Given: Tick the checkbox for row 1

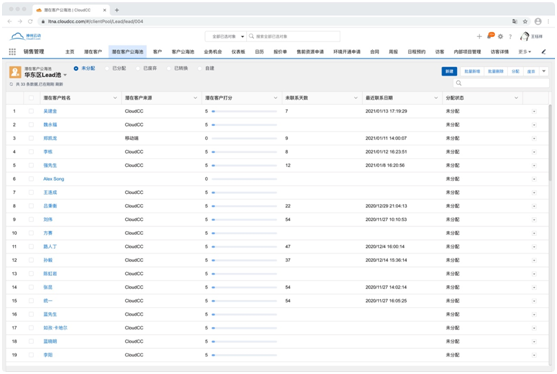Looking at the screenshot, I should pos(31,111).
